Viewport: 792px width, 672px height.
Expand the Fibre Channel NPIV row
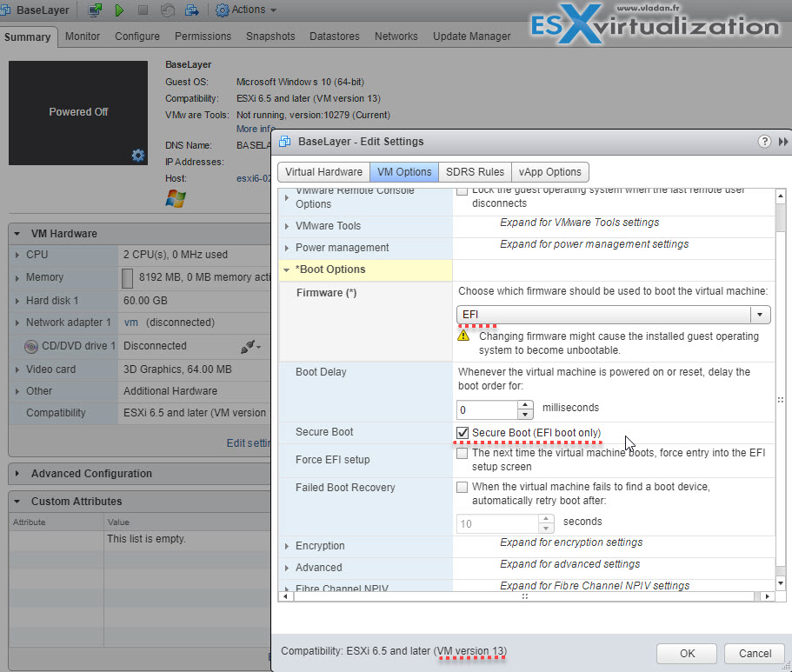pos(286,589)
